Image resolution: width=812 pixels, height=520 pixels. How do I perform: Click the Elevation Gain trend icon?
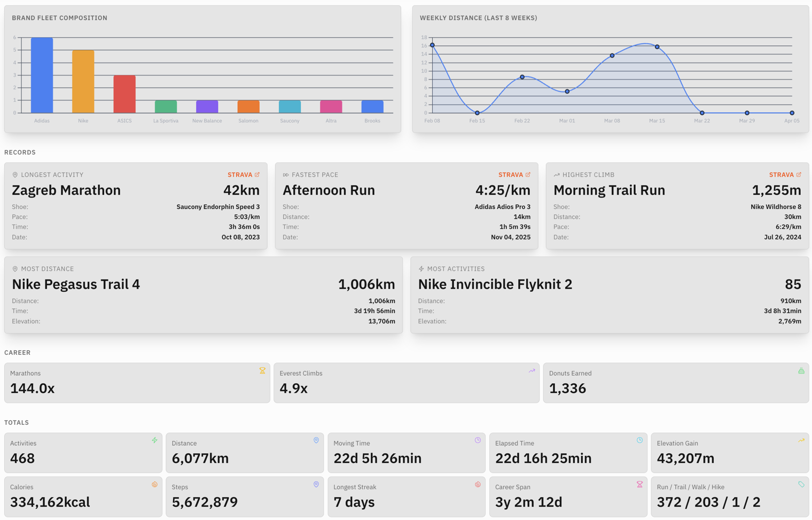(801, 440)
